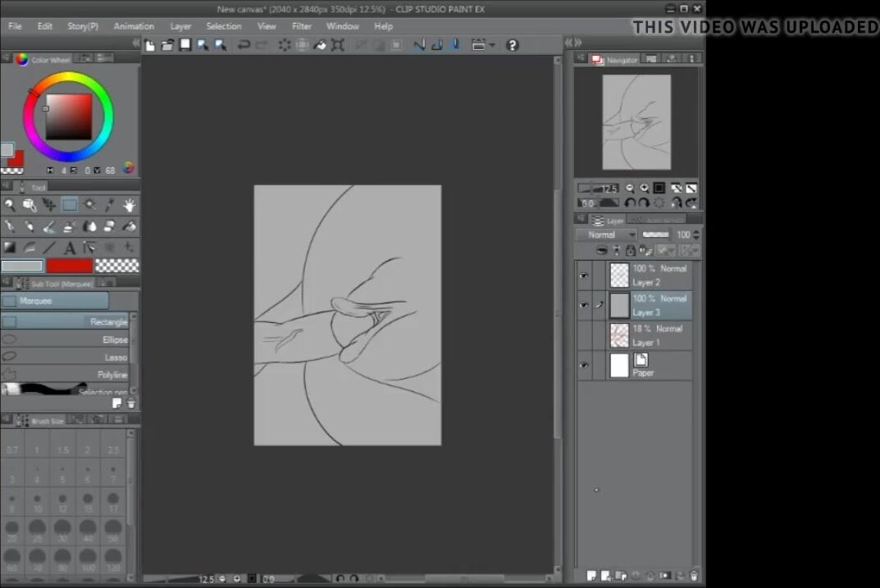This screenshot has height=588, width=880.
Task: Open the Filter menu
Action: [x=302, y=26]
